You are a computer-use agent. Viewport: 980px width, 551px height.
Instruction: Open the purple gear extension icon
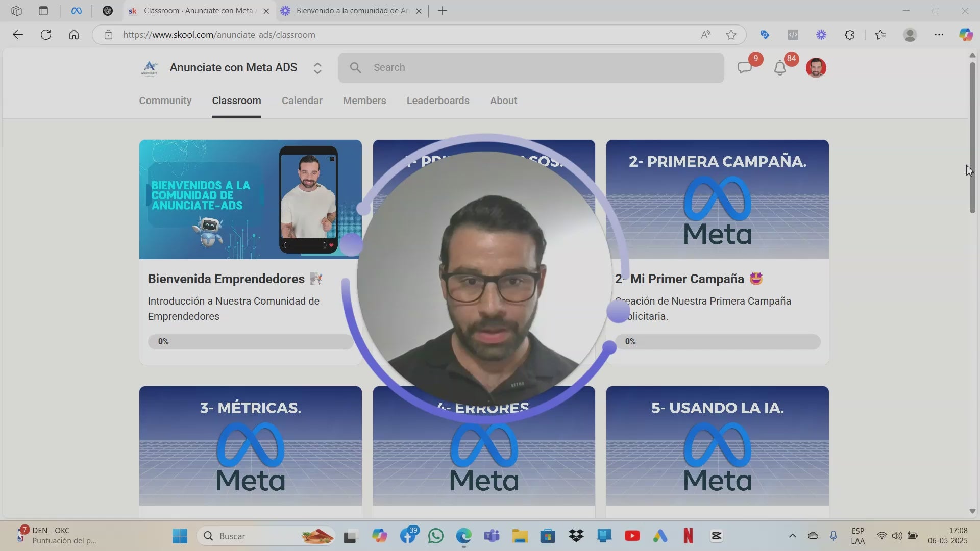(x=821, y=35)
